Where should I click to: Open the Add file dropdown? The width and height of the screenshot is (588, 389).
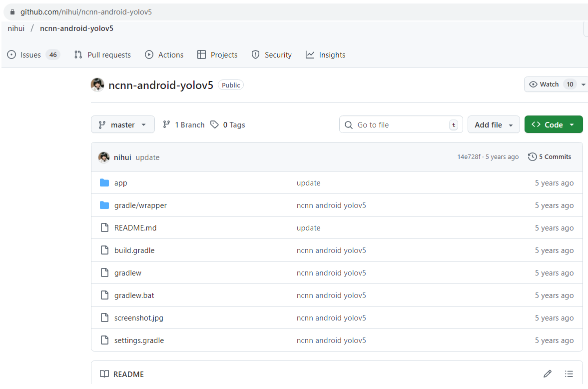tap(494, 124)
